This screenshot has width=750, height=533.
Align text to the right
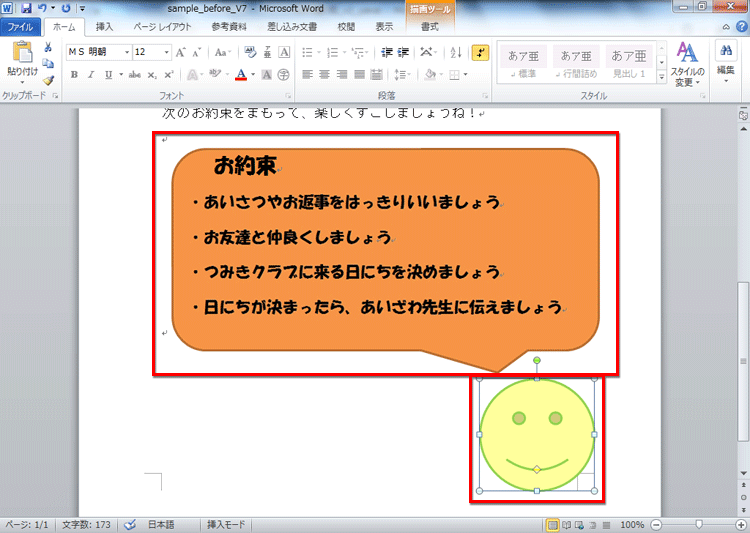click(342, 75)
